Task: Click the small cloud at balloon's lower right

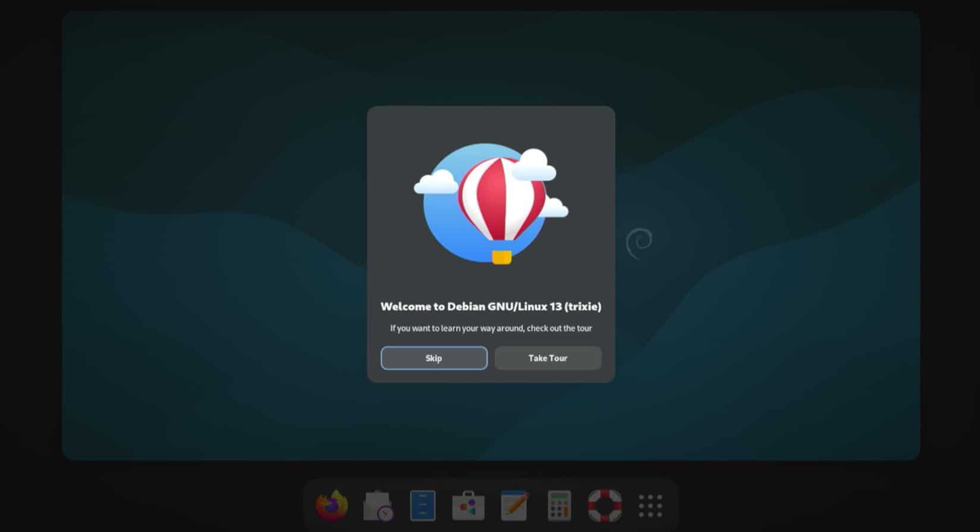Action: click(555, 208)
